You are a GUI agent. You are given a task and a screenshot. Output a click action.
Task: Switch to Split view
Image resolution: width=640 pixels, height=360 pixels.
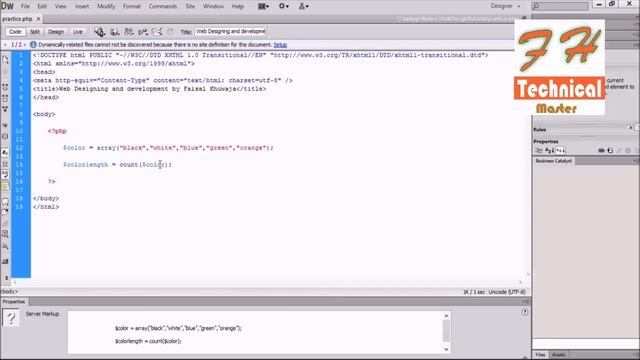[35, 32]
